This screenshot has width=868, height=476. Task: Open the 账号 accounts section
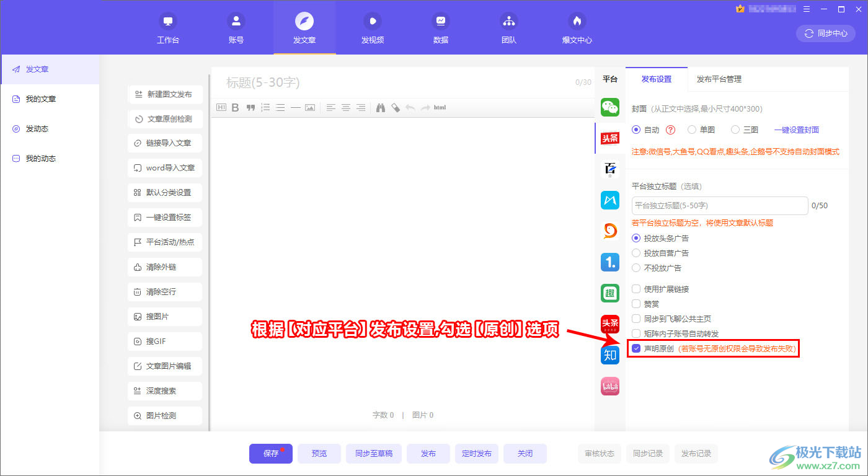coord(236,28)
